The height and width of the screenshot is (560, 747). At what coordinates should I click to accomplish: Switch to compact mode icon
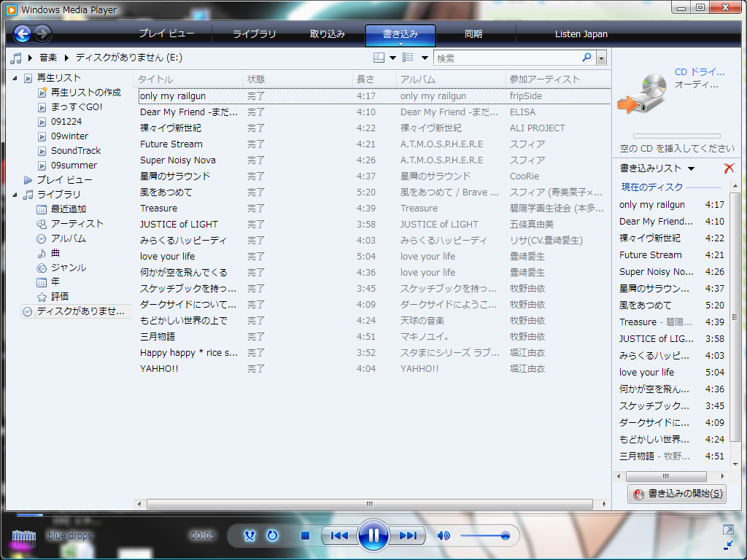(x=728, y=545)
